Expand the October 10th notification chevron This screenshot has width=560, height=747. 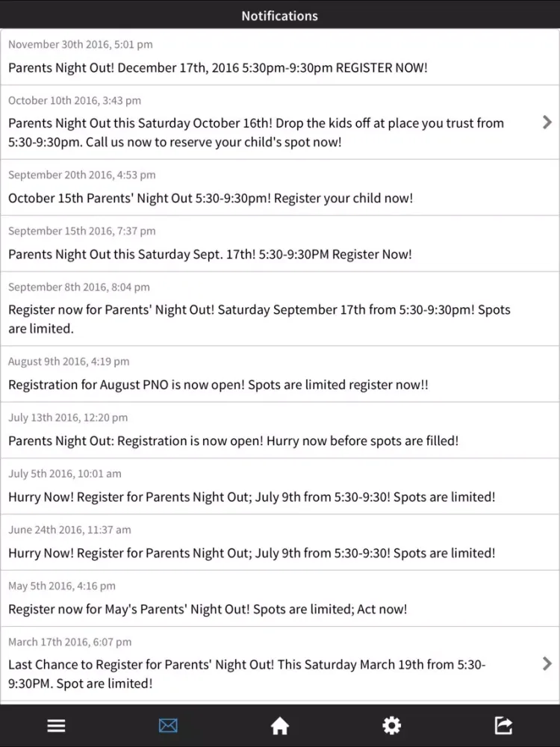click(547, 123)
